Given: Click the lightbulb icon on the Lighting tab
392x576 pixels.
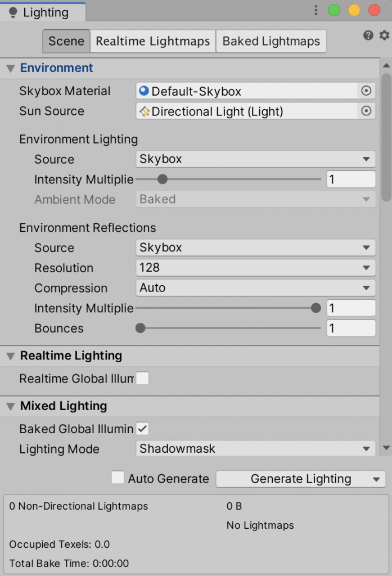Looking at the screenshot, I should point(13,12).
